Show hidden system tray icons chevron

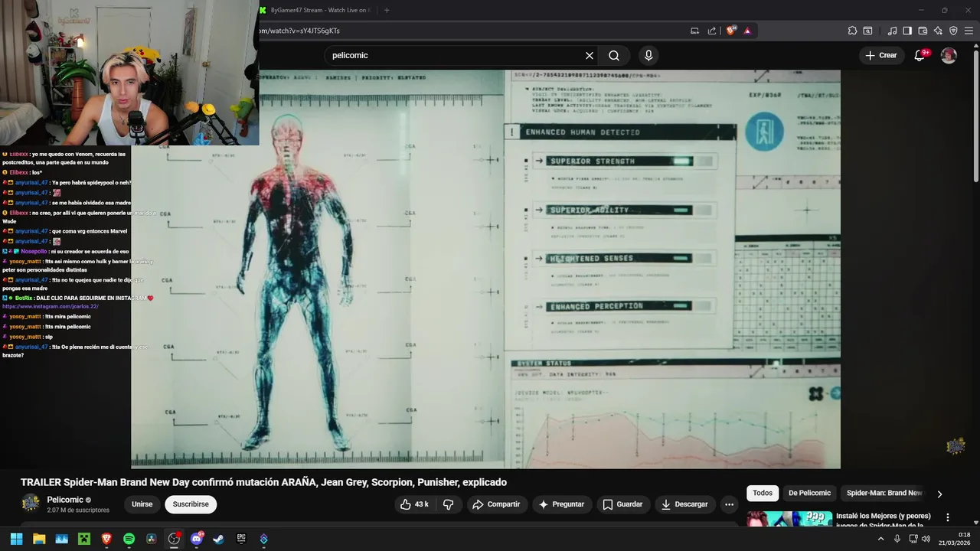[x=880, y=539]
